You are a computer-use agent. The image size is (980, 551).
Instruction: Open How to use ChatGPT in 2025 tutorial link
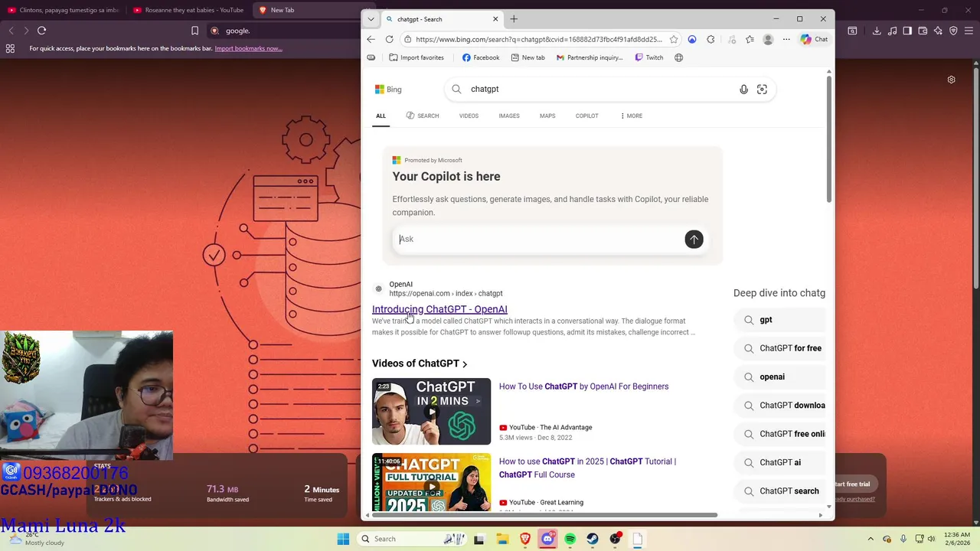pos(587,468)
